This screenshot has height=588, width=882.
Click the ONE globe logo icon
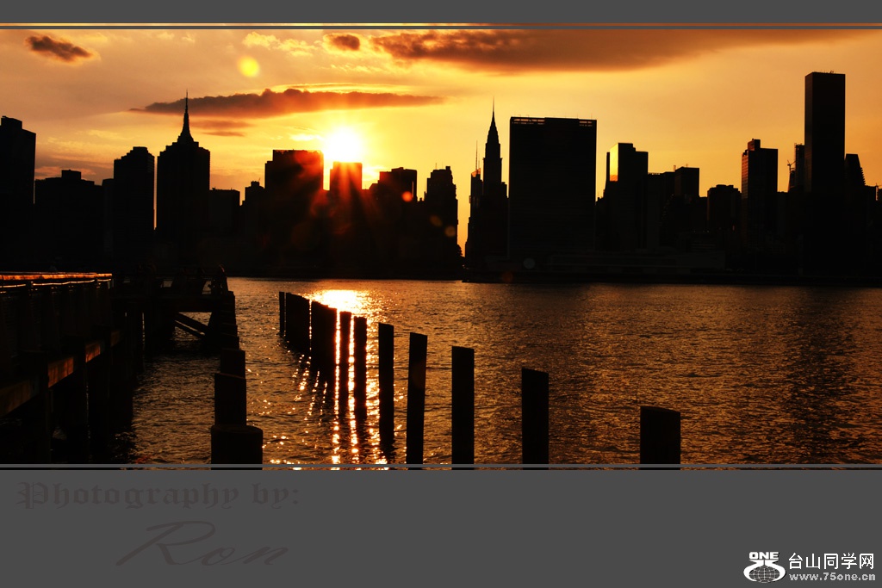tap(763, 567)
